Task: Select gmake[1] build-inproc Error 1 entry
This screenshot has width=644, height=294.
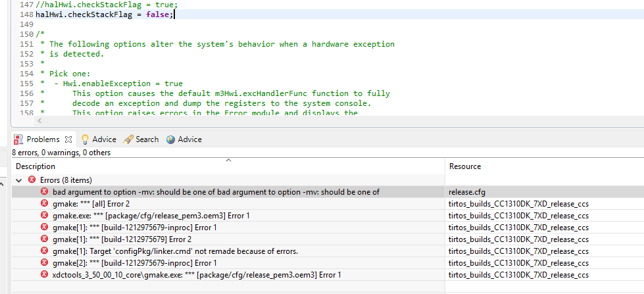Action: (x=134, y=228)
